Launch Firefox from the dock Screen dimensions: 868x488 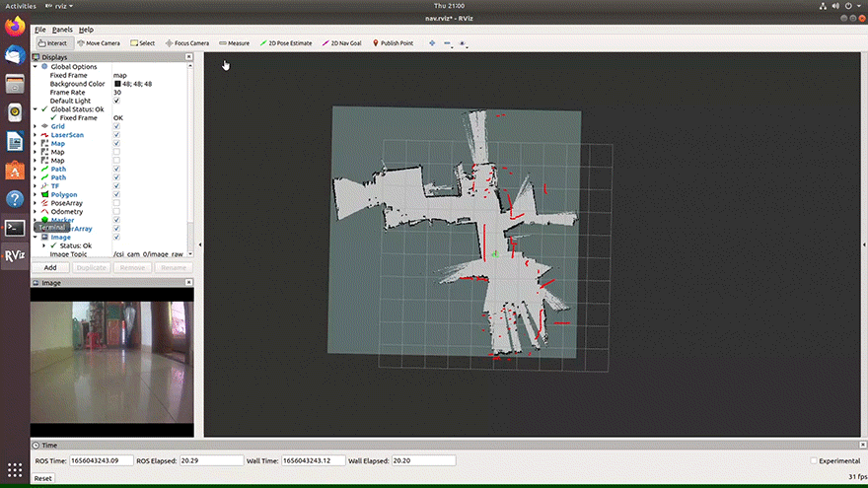pyautogui.click(x=15, y=28)
